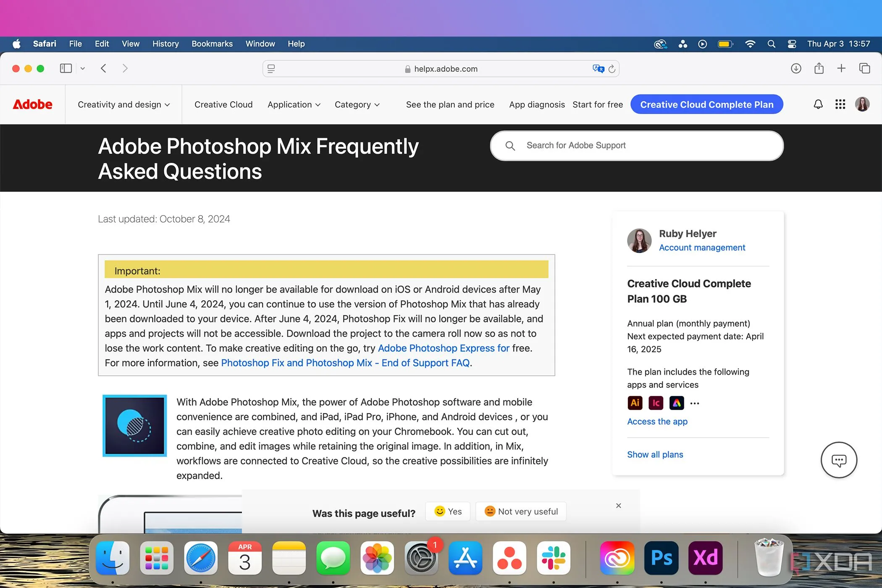Dismiss the page feedback bar
Image resolution: width=882 pixels, height=588 pixels.
click(x=618, y=506)
